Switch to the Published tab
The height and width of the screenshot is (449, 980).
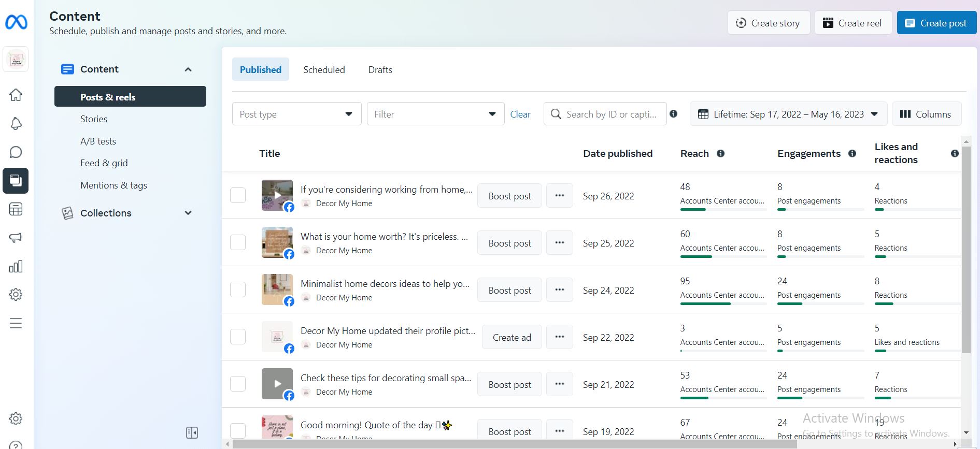point(261,69)
